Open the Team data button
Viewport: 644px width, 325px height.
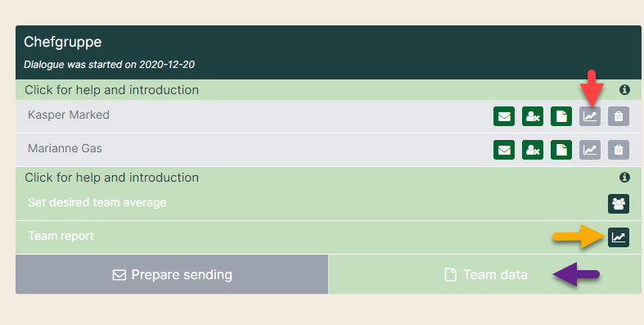tap(485, 274)
